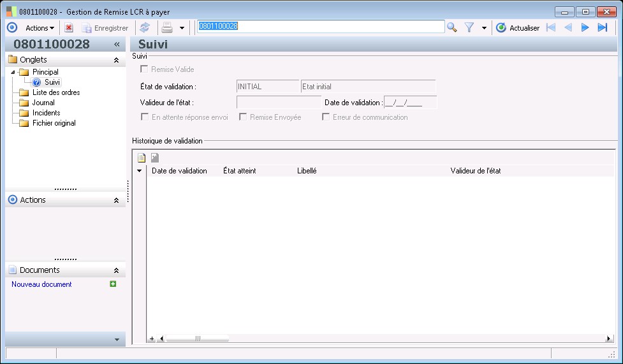Sort by Date de validation column
Viewport: 623px width, 364px height.
pyautogui.click(x=179, y=171)
